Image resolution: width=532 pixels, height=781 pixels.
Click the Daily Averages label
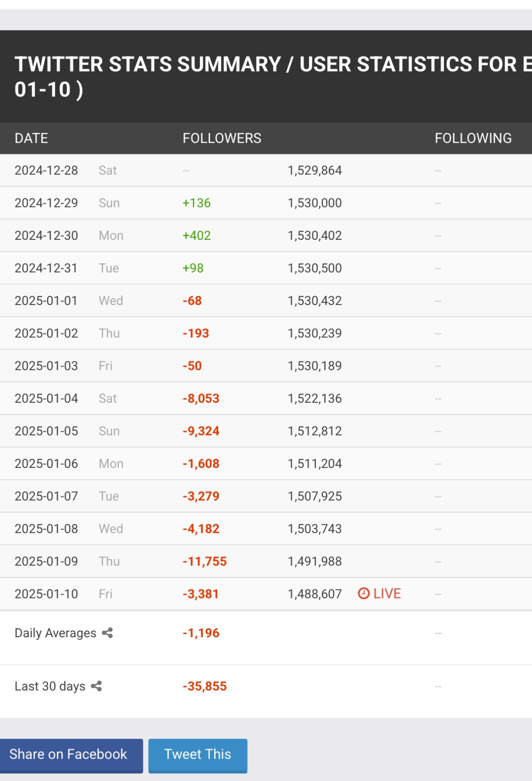[x=55, y=633]
